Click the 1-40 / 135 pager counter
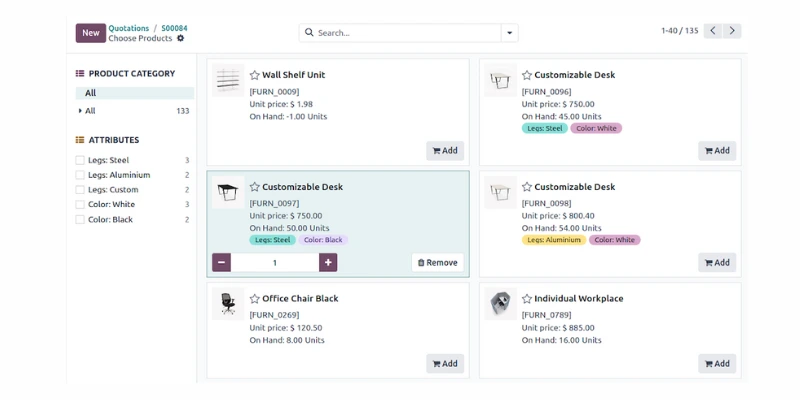 (x=680, y=31)
